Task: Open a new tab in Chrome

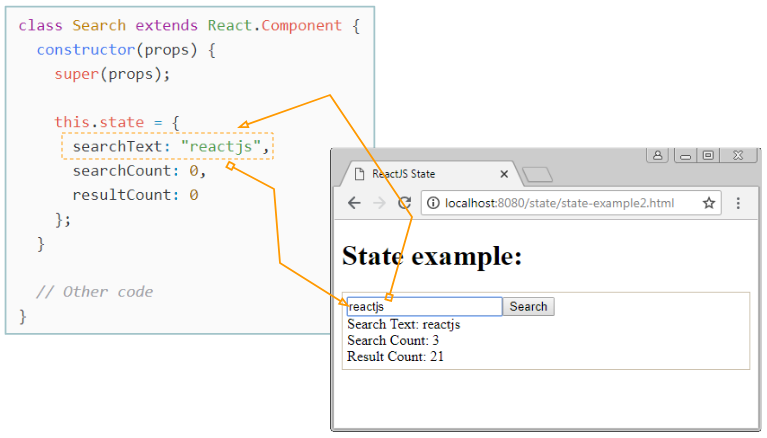Action: [x=537, y=175]
